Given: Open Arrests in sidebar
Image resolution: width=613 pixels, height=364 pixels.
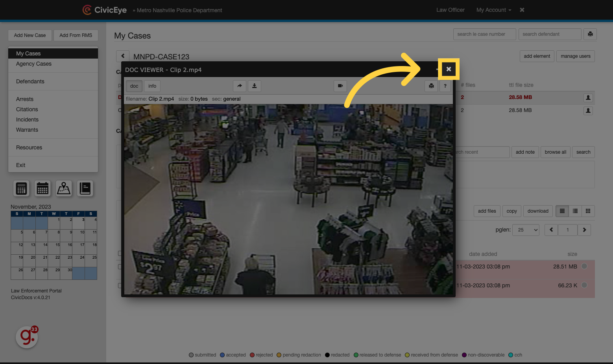Looking at the screenshot, I should (53, 99).
